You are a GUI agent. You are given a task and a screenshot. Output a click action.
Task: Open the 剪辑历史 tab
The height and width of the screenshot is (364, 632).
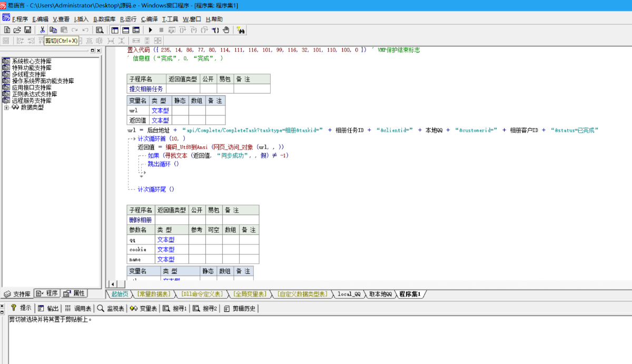pyautogui.click(x=240, y=308)
